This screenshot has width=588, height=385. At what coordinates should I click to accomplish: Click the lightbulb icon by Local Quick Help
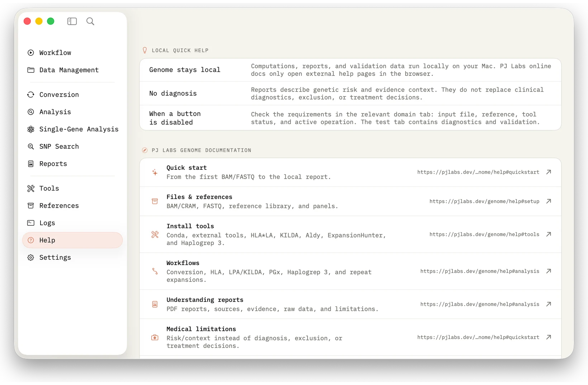(145, 50)
